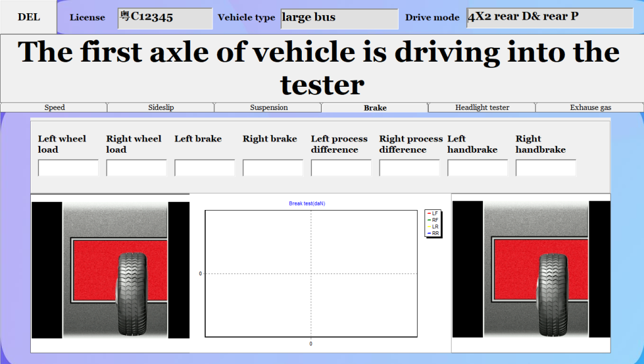Viewport: 644px width, 364px height.
Task: Click the Left handbrake input box
Action: click(x=477, y=168)
